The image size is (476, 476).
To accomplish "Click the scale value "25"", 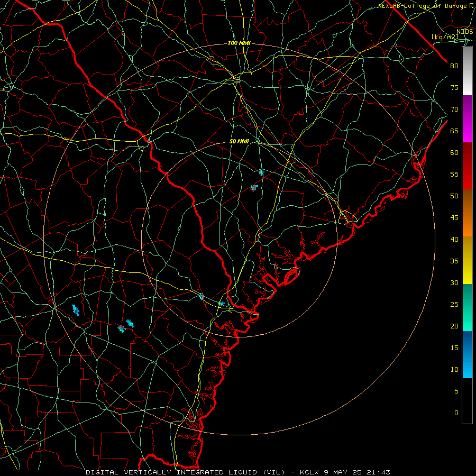I will tap(454, 305).
